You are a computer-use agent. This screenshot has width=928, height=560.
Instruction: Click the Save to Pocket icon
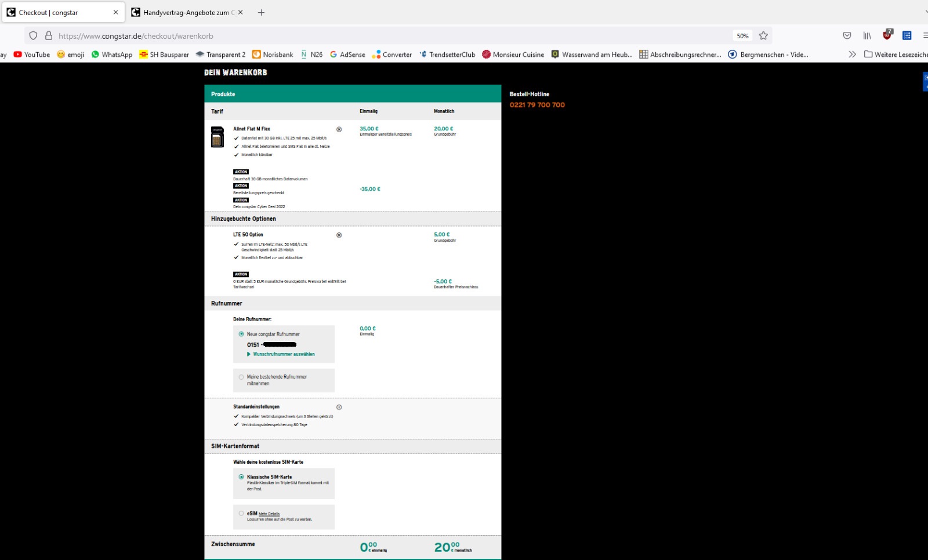point(847,36)
